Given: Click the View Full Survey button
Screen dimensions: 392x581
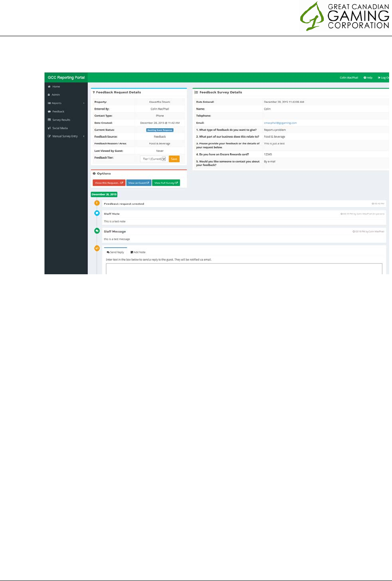Looking at the screenshot, I should (x=166, y=183).
